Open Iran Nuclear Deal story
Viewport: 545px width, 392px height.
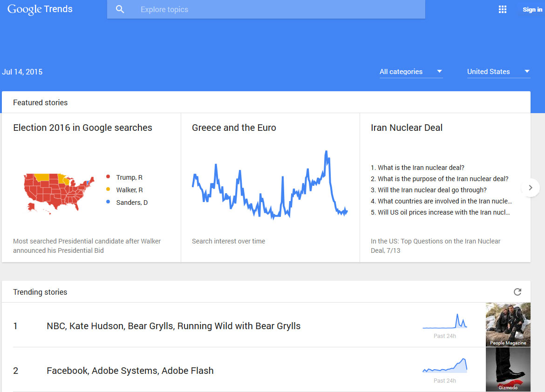click(406, 128)
